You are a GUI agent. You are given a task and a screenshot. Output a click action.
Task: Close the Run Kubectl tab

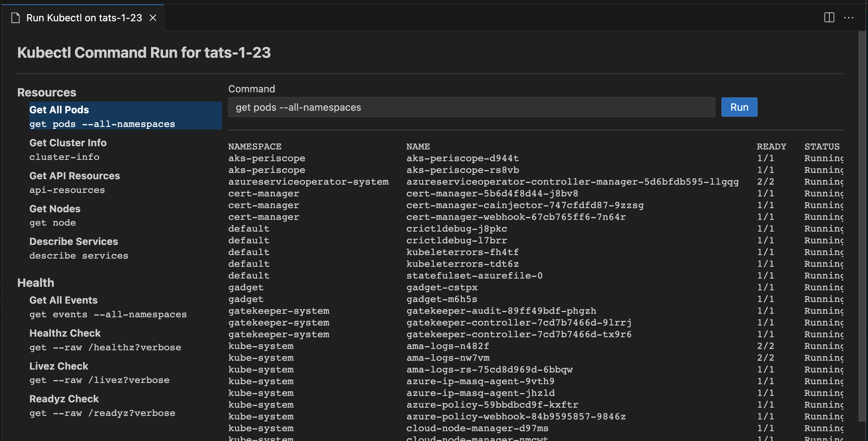click(153, 17)
